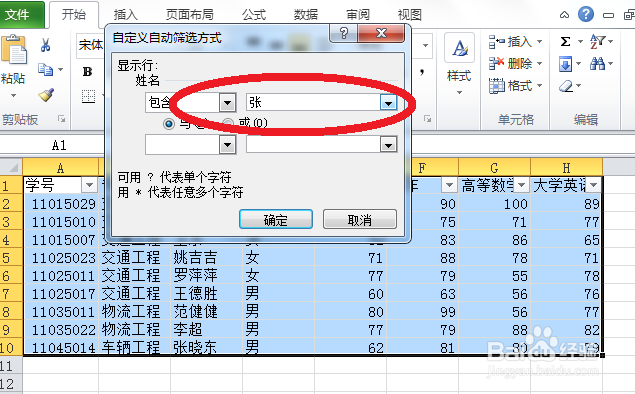Click the Cut scissors icon
Image resolution: width=635 pixels, height=394 pixels.
(45, 45)
